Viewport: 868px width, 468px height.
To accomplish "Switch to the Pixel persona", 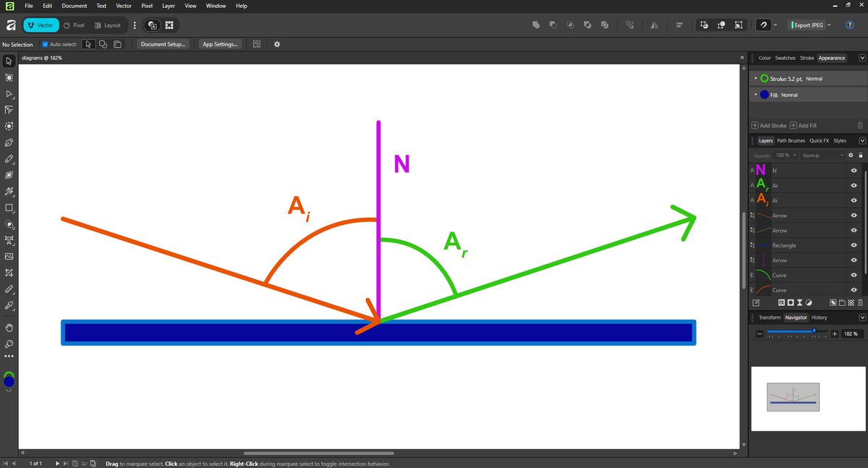I will pyautogui.click(x=75, y=25).
